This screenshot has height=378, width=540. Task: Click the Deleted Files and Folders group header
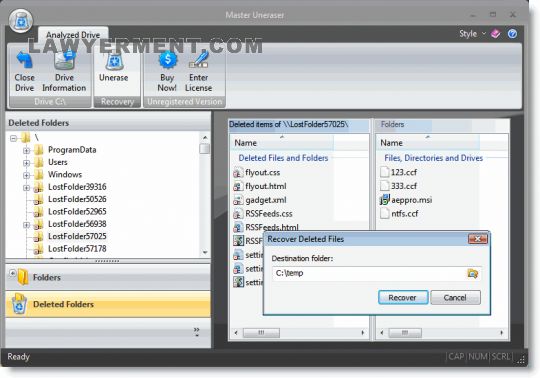[x=283, y=158]
